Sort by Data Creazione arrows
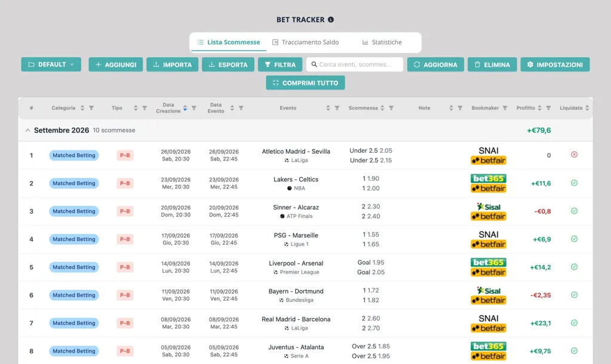 pos(185,108)
